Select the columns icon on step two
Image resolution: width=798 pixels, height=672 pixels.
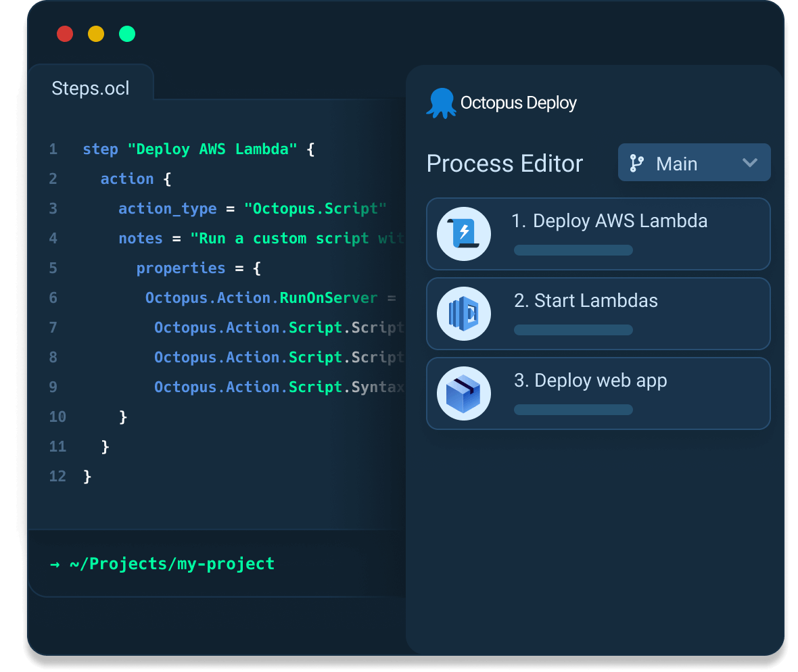463,313
